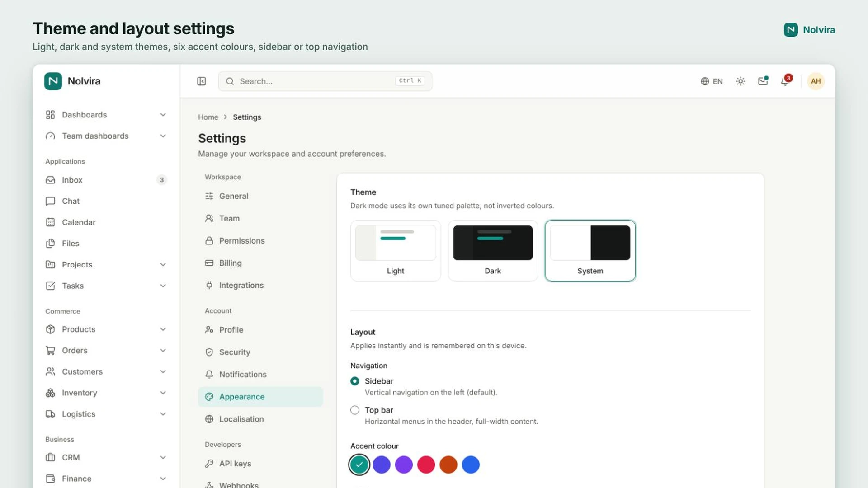Open the Localisation settings section
Viewport: 868px width, 488px height.
tap(260, 419)
